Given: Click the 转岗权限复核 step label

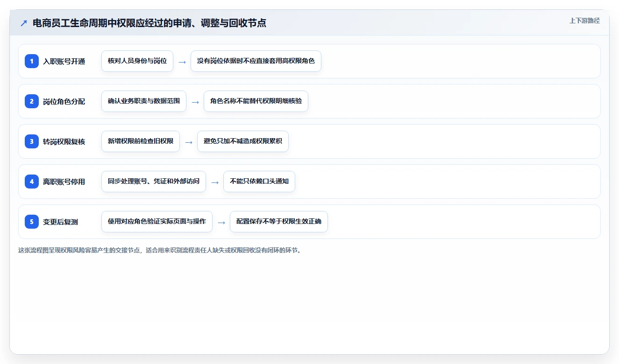Looking at the screenshot, I should click(64, 141).
